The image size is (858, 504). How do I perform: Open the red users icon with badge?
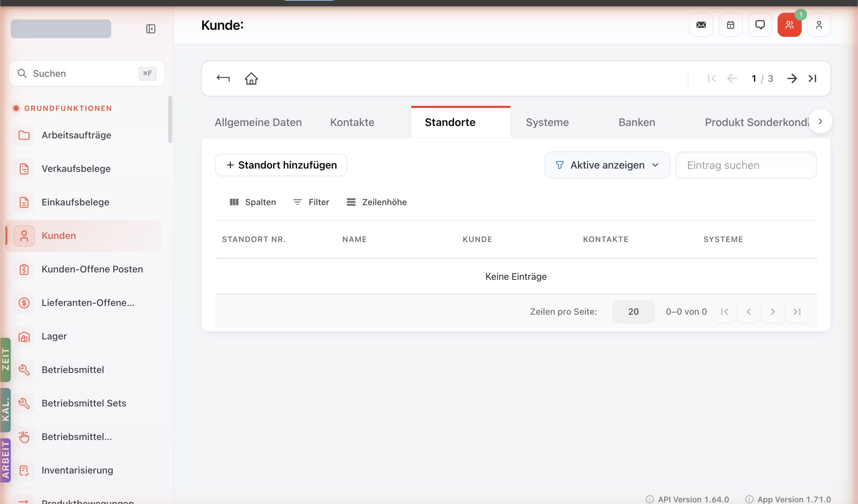[x=789, y=25]
